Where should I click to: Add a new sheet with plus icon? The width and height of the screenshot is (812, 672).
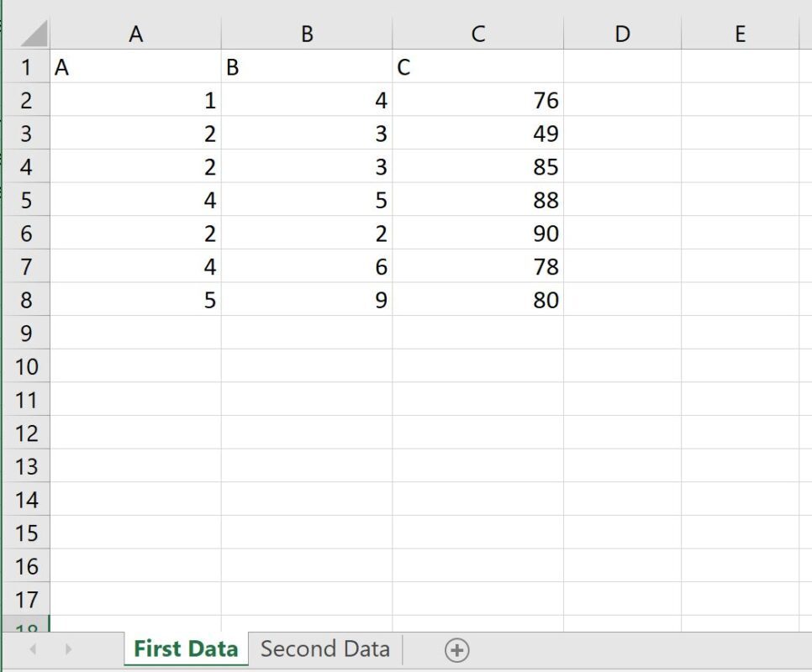[456, 650]
